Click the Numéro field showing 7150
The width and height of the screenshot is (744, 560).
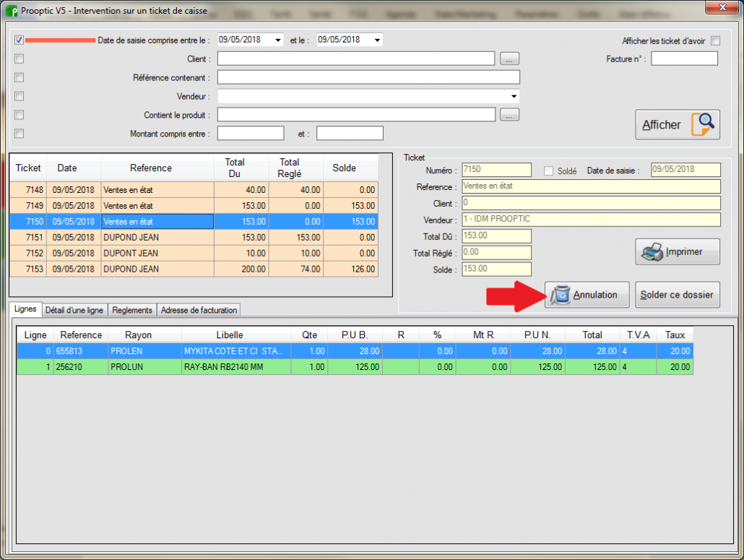click(x=496, y=170)
